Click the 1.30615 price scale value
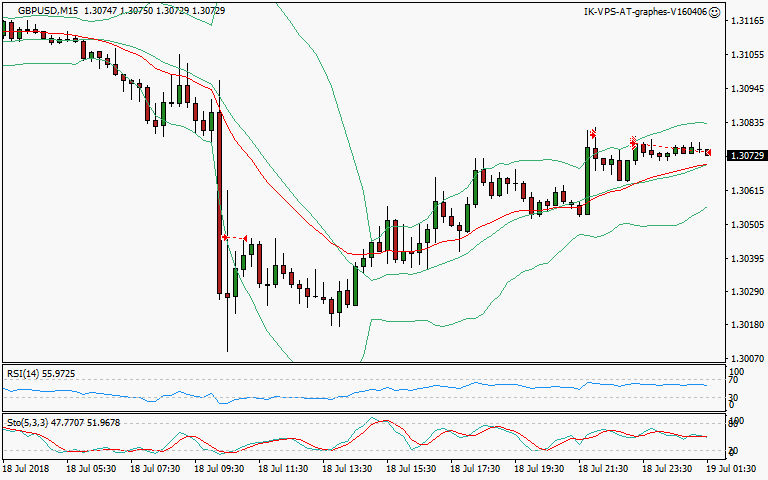Viewport: 768px width, 480px height. coord(747,191)
